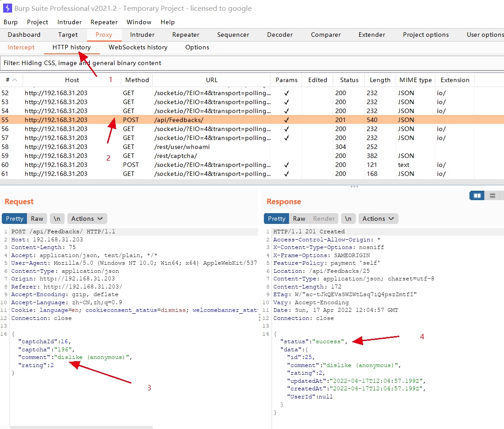Viewport: 504px width, 429px height.
Task: Open the Actions dropdown in the Request panel
Action: [87, 219]
